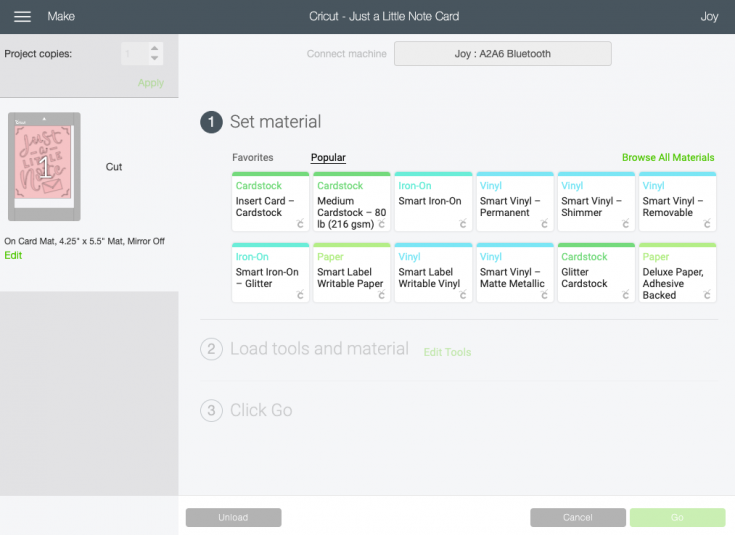Click the Joy machine label in header
Viewport: 735px width, 535px height.
point(709,17)
